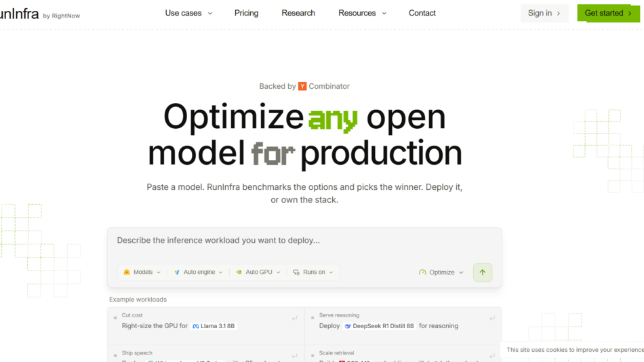
Task: Click the Llama 3.1 8B model chip
Action: coord(214,326)
